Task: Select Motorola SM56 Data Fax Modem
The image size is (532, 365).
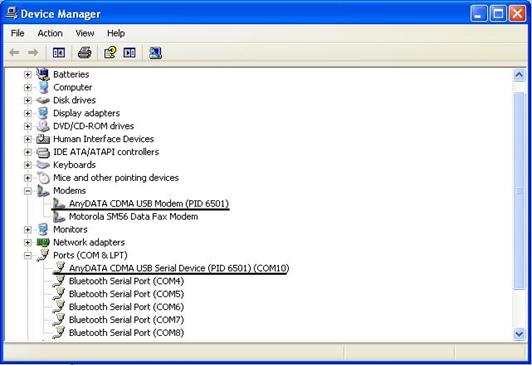Action: (x=133, y=216)
